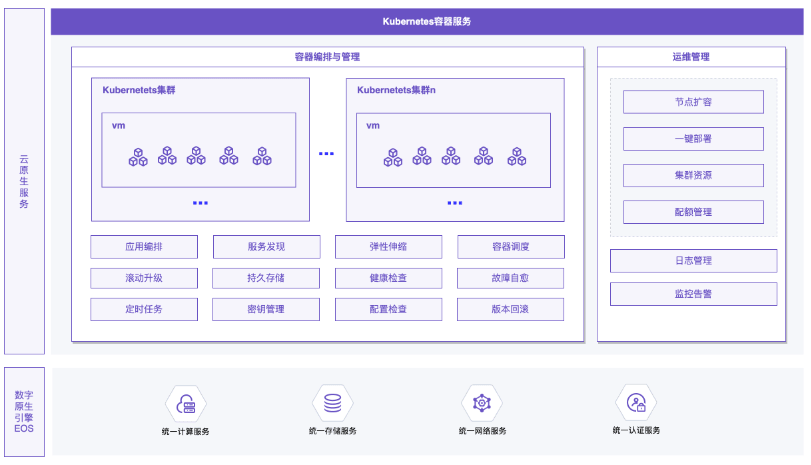Open the 服务发现 box

pyautogui.click(x=266, y=247)
